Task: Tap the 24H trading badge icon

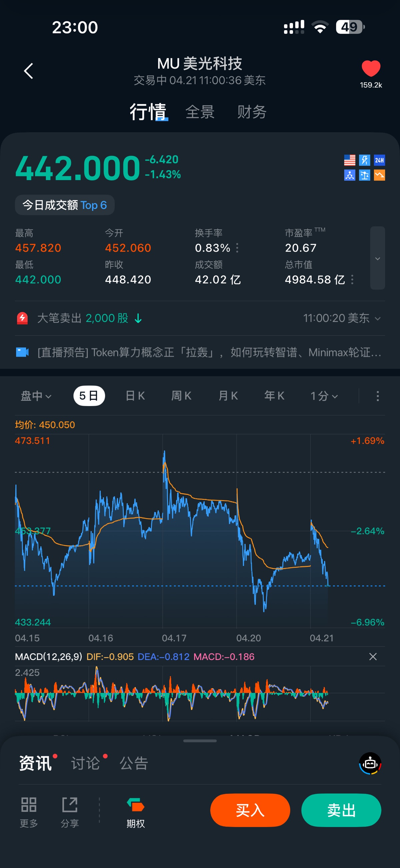Action: 379,160
